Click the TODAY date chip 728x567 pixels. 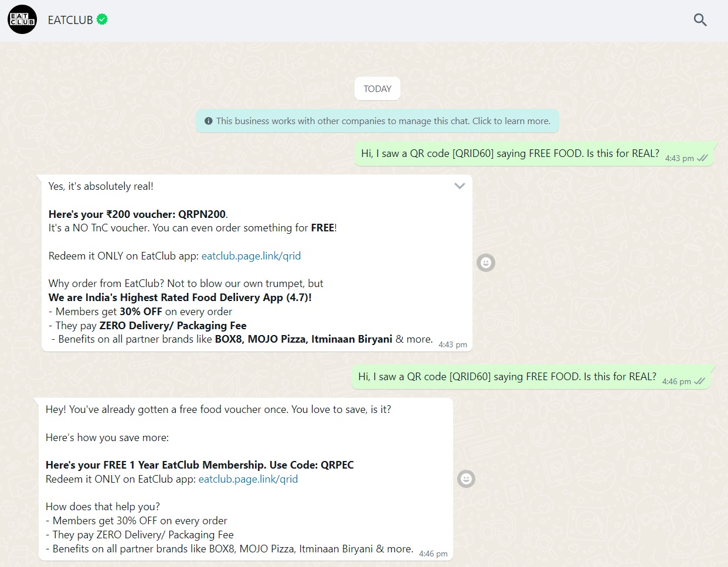click(x=377, y=89)
